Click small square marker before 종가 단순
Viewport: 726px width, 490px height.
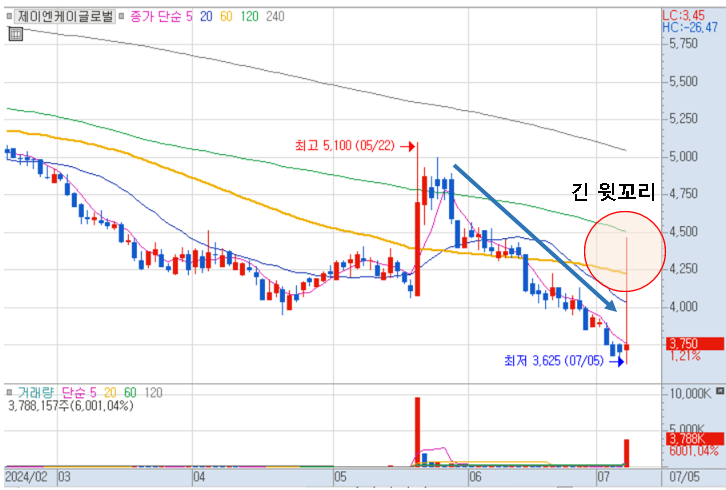(121, 16)
